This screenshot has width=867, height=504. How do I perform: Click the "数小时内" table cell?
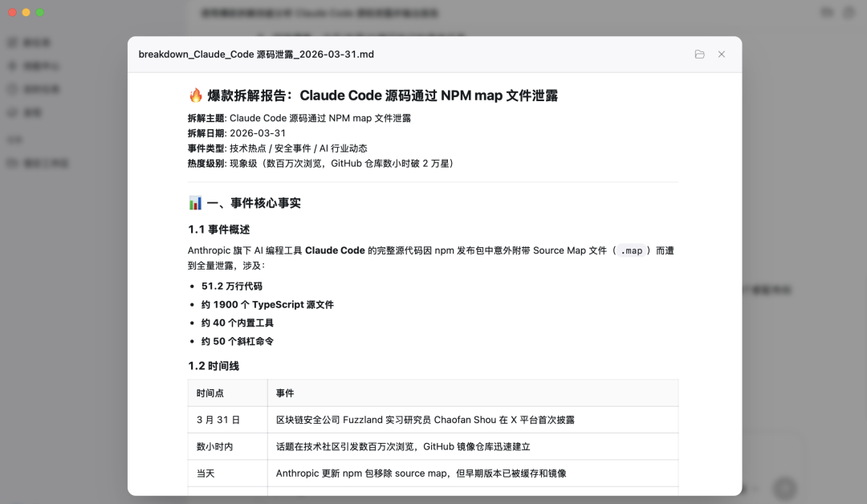coord(215,446)
